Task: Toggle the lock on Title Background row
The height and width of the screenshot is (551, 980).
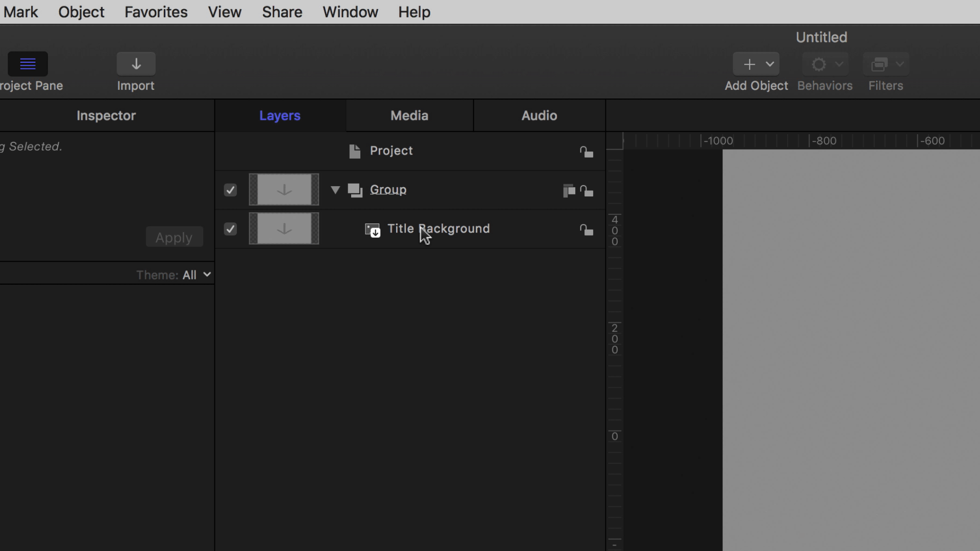Action: coord(586,230)
